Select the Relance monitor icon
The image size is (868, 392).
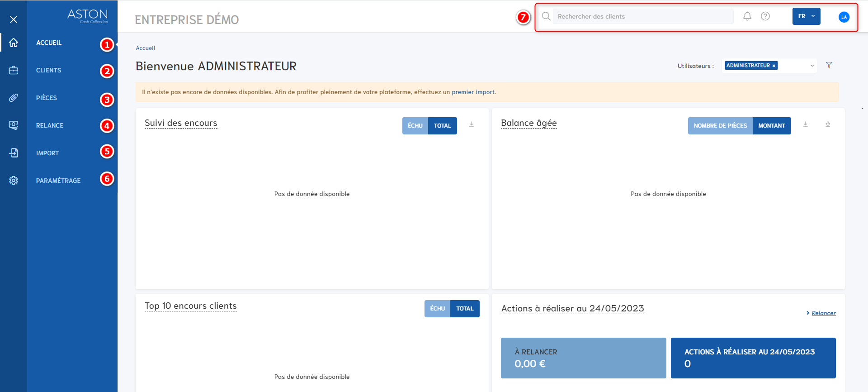click(x=14, y=125)
